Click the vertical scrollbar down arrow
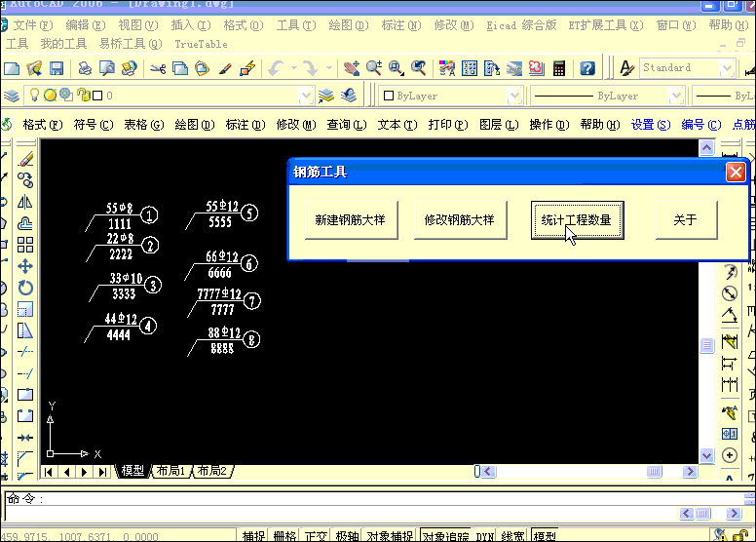Viewport: 756px width, 542px height. 706,455
